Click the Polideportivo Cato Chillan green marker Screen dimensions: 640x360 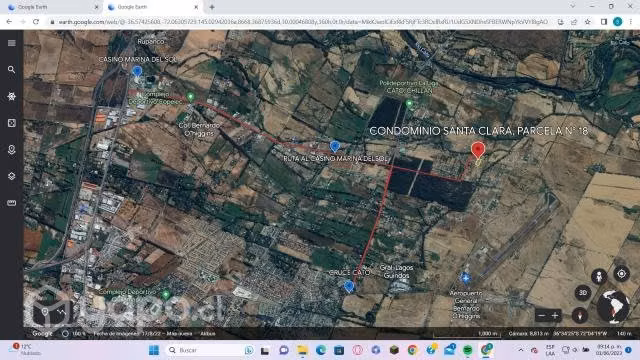point(409,104)
